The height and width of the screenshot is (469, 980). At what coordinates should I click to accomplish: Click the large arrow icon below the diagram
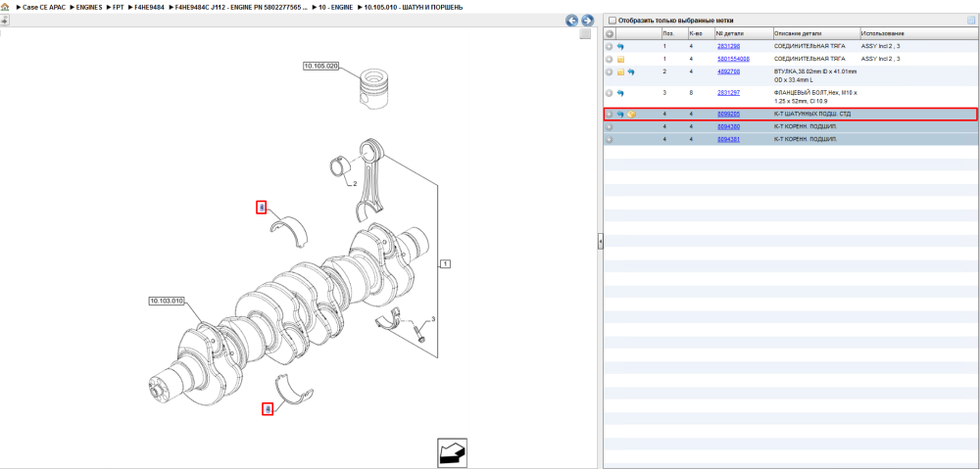pos(452,453)
